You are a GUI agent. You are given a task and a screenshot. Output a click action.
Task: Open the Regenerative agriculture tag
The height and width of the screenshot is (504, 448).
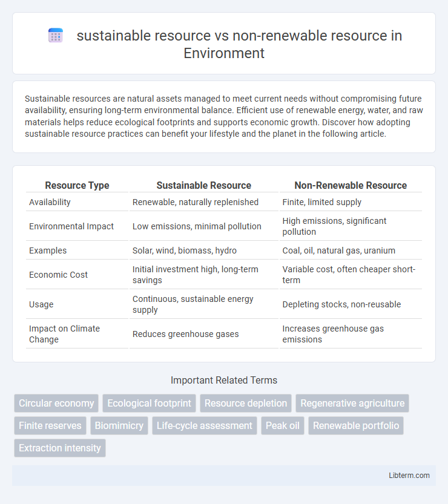(352, 403)
